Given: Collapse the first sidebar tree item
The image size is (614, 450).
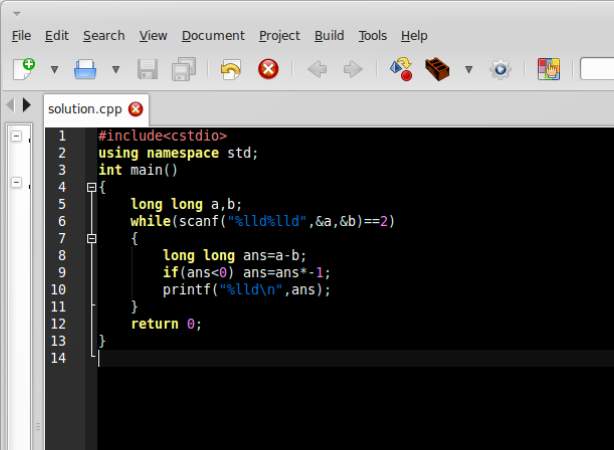Looking at the screenshot, I should pyautogui.click(x=16, y=136).
